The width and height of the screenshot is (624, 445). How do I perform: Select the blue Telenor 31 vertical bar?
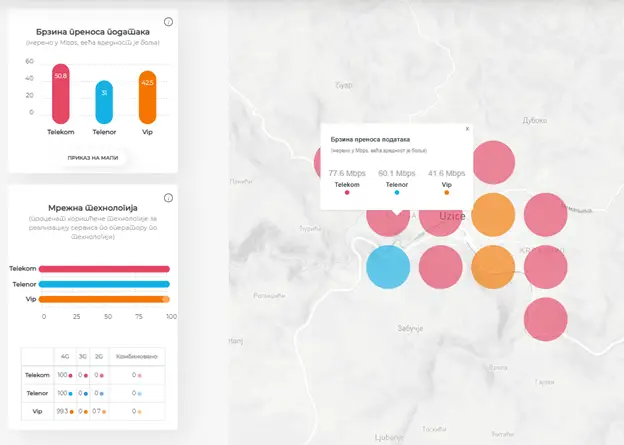point(104,102)
